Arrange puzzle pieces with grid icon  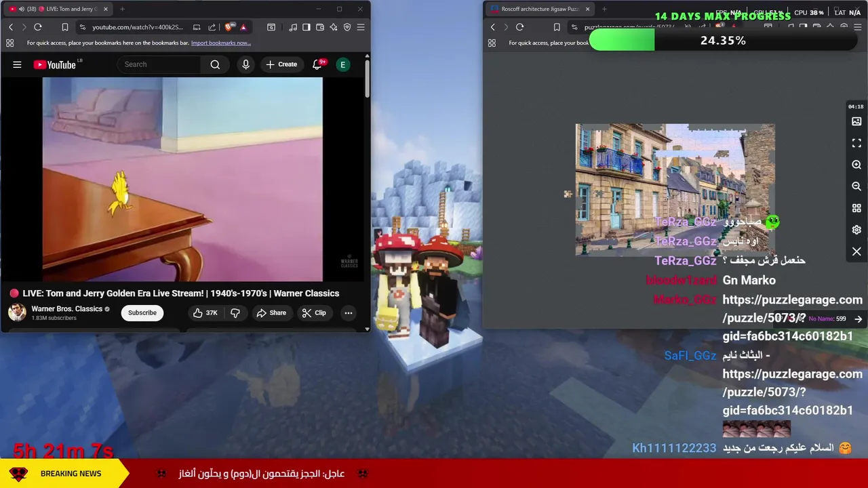click(856, 208)
